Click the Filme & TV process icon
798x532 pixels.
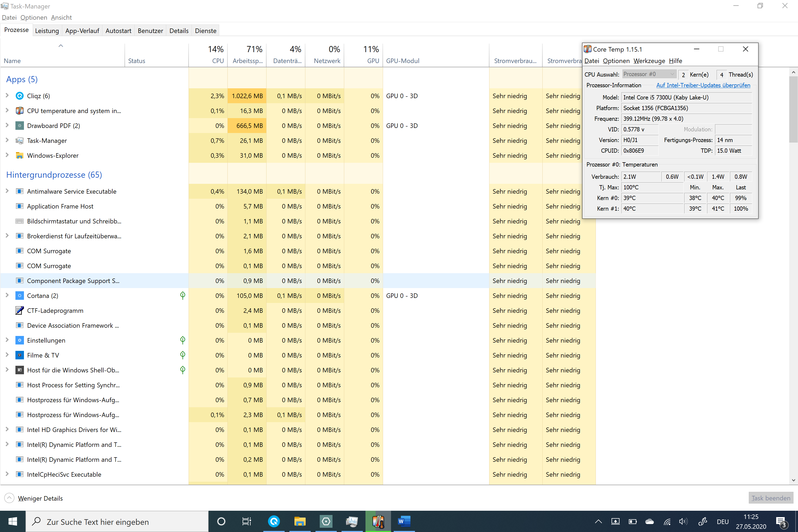[x=20, y=356]
